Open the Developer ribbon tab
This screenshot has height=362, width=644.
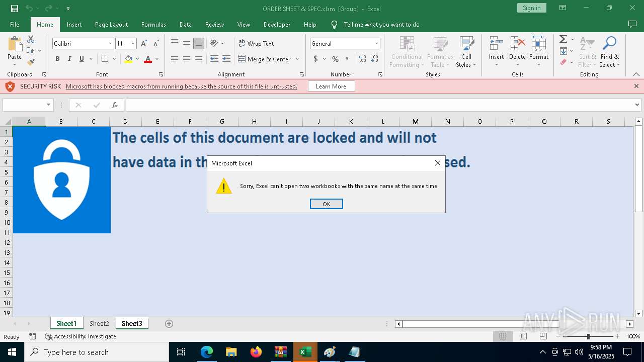click(277, 24)
